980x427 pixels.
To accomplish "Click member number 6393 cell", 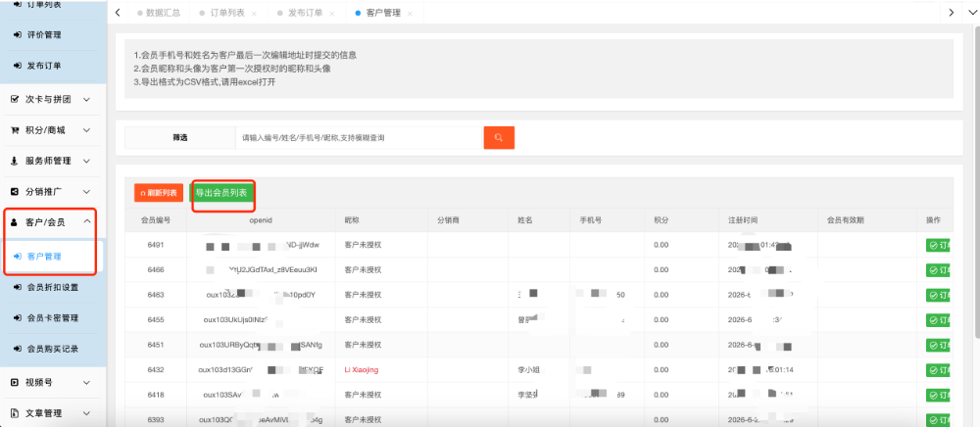I will coord(156,420).
